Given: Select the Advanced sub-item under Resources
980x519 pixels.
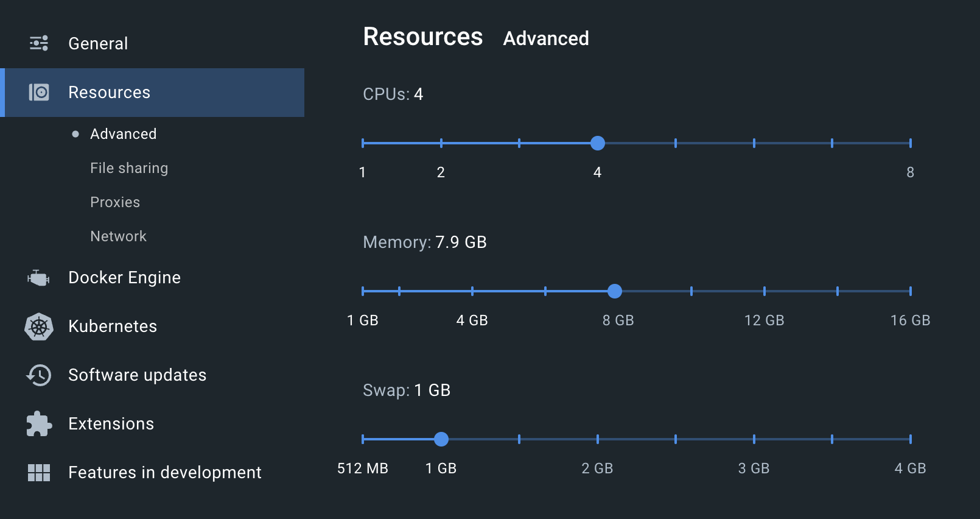Looking at the screenshot, I should [123, 134].
